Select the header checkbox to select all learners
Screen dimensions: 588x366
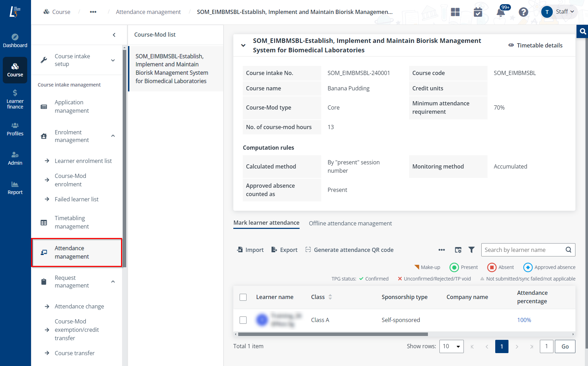click(243, 297)
